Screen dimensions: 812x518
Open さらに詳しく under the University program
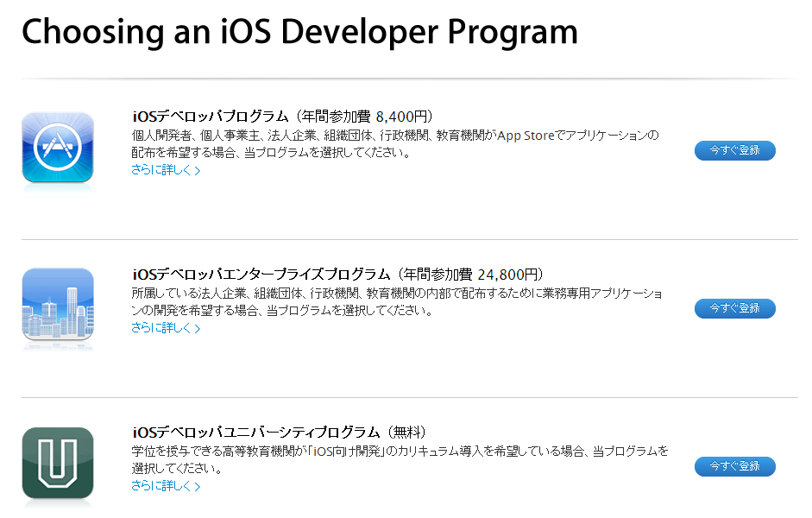point(166,486)
